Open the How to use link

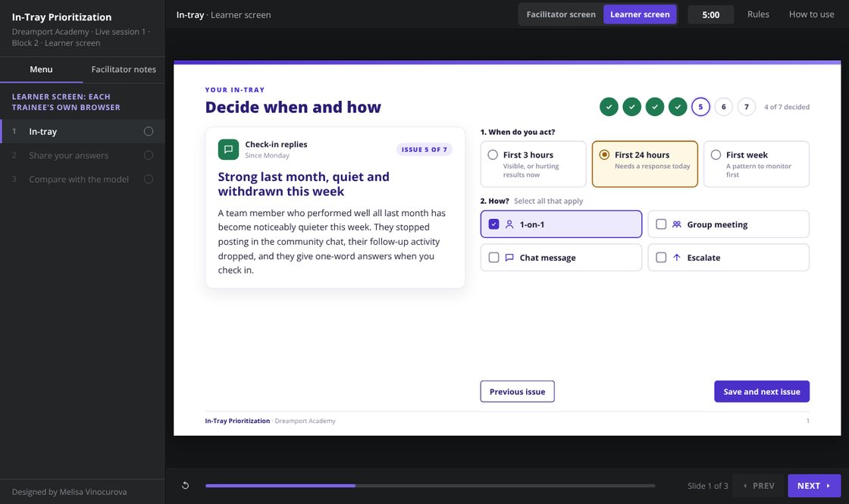click(x=811, y=14)
